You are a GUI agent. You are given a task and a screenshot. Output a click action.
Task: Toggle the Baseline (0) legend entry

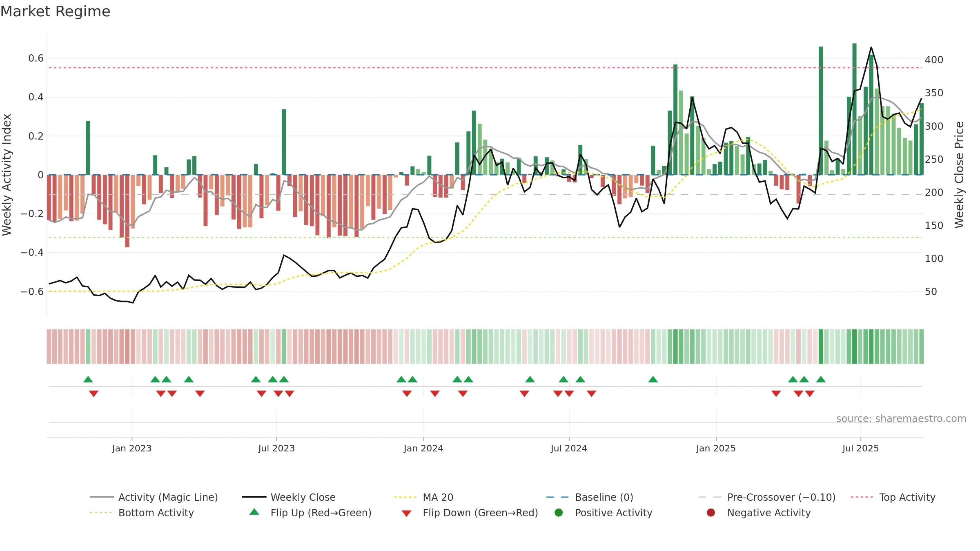click(590, 497)
